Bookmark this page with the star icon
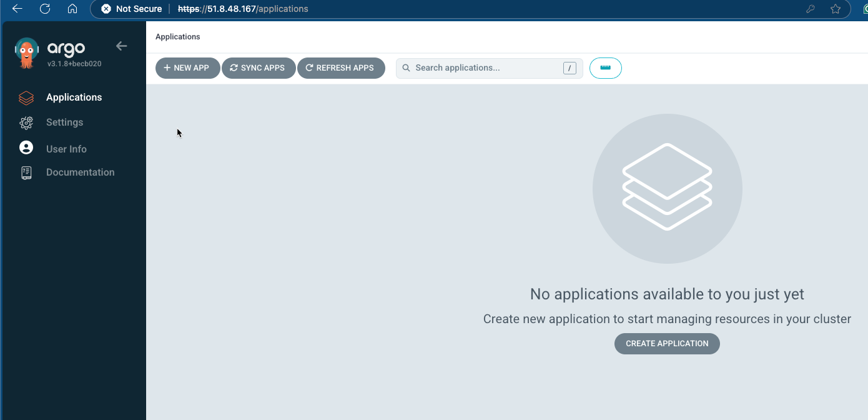Viewport: 868px width, 420px height. pyautogui.click(x=836, y=9)
